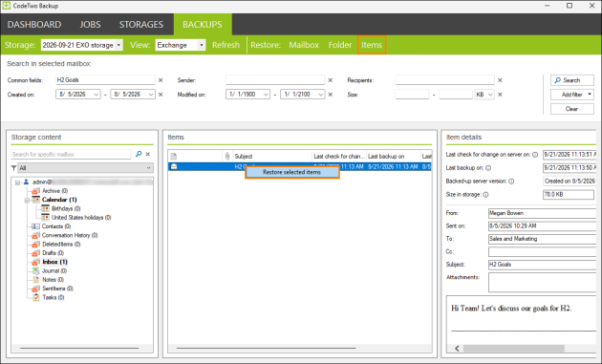Open the STORAGES tab

[x=140, y=25]
